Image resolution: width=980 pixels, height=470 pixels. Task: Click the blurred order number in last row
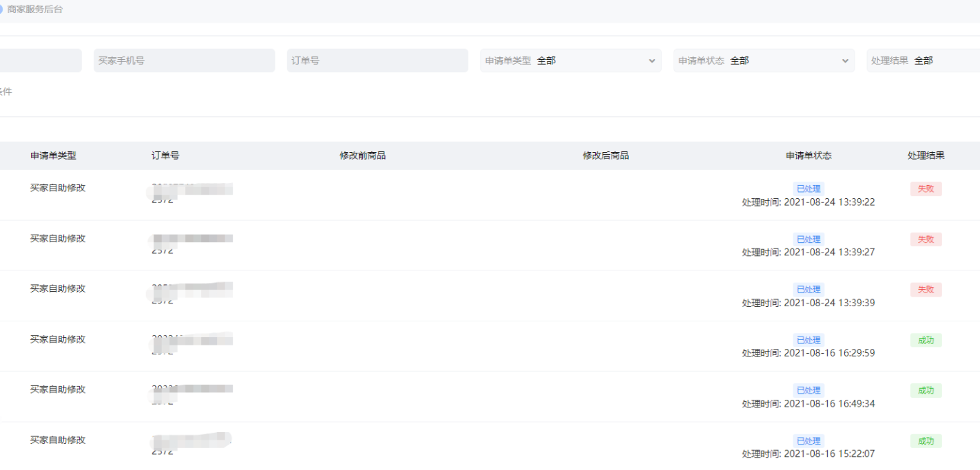(x=191, y=444)
